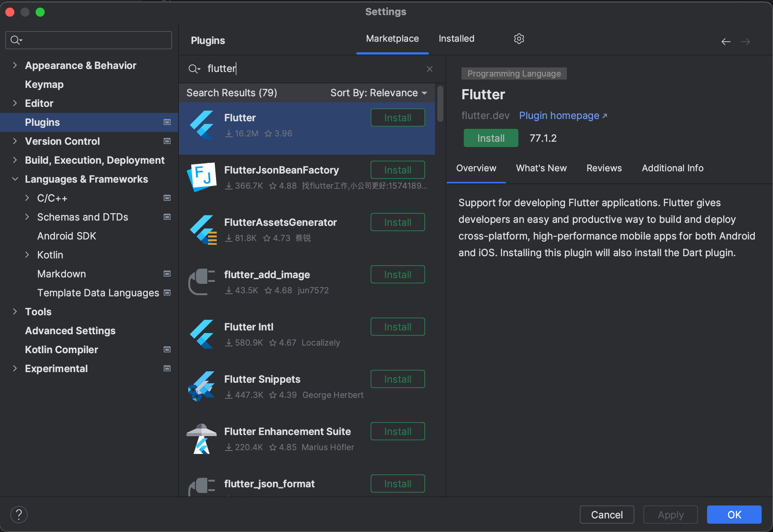Click the Flutter Enhancement Suite icon
773x532 pixels.
point(202,438)
